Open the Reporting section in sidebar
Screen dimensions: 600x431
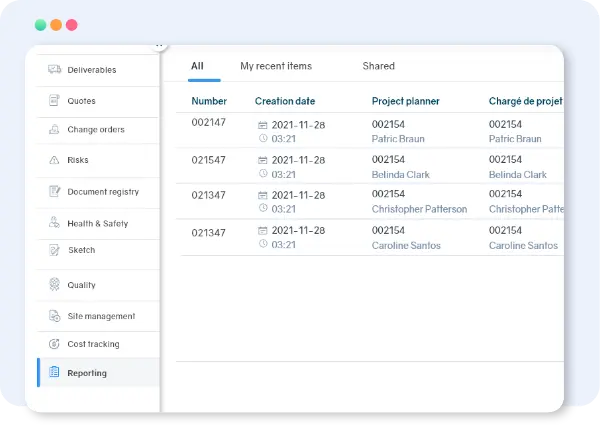coord(87,373)
